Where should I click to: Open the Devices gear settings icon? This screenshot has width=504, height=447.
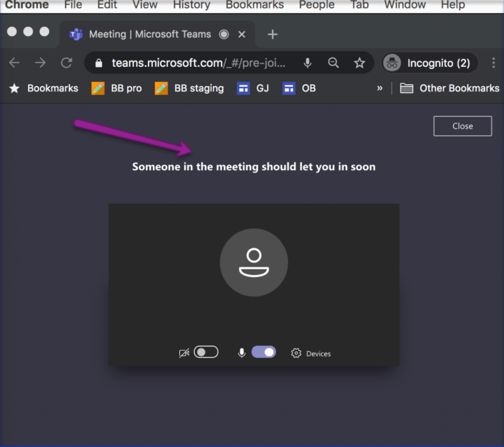pos(296,353)
